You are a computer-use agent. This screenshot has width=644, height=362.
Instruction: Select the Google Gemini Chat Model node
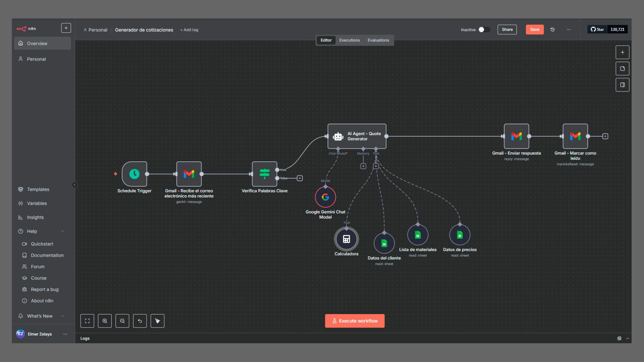[325, 197]
